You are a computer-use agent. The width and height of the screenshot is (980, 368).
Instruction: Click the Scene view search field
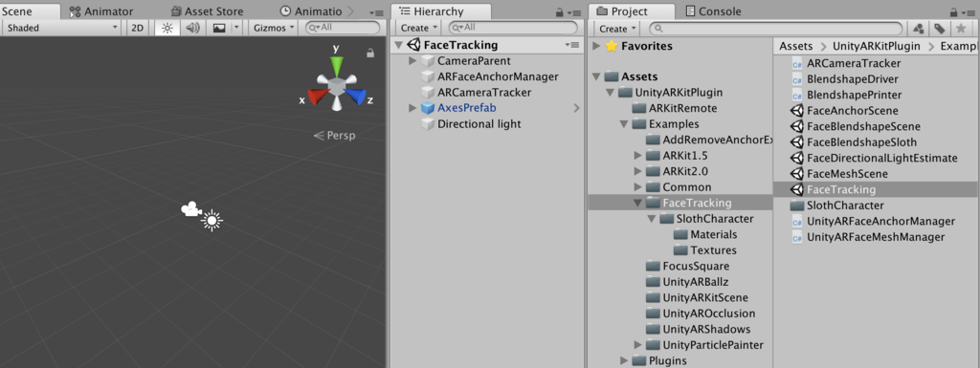[x=343, y=28]
